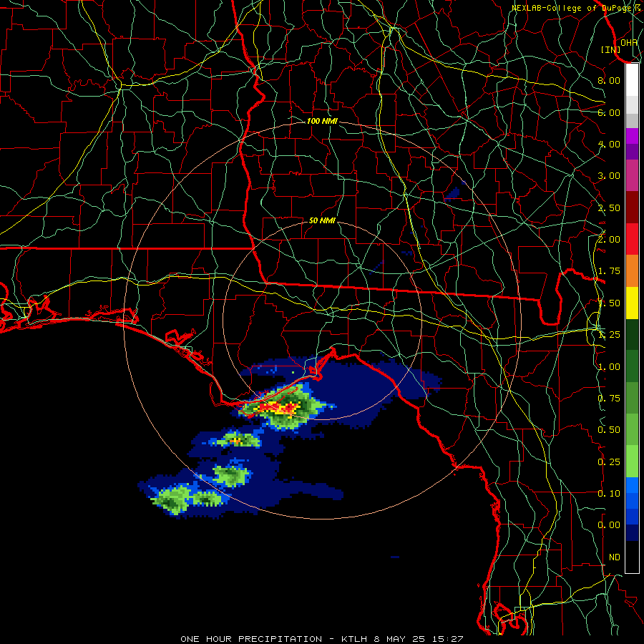Select the white swatch in the precipitation scale
644x644 pixels.
[x=632, y=80]
